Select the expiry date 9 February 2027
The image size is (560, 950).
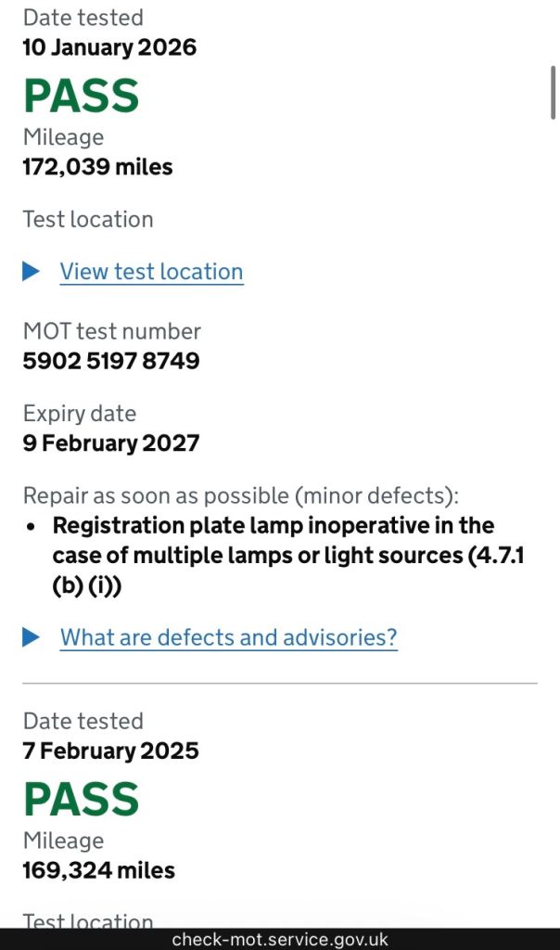click(x=110, y=443)
